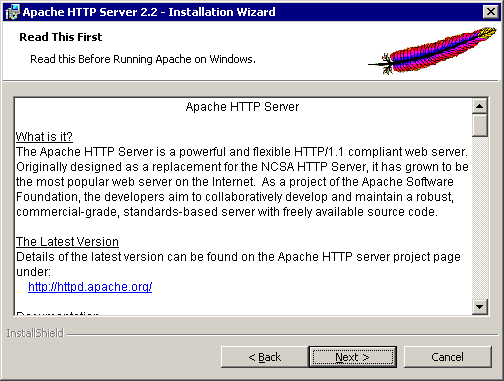The height and width of the screenshot is (381, 504).
Task: Click 'The Latest Version' heading
Action: [x=67, y=242]
